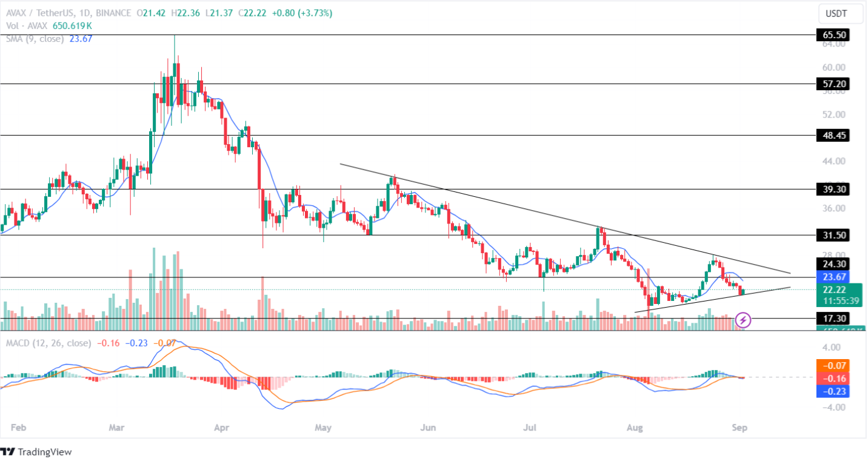Screen dimensions: 868x459
Task: Click the 57.20 price level label
Action: pos(832,84)
